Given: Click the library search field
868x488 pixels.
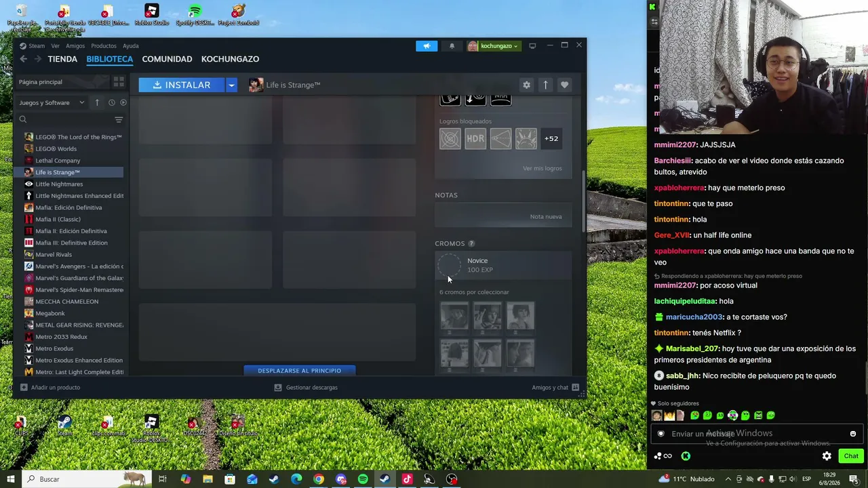Looking at the screenshot, I should click(66, 120).
